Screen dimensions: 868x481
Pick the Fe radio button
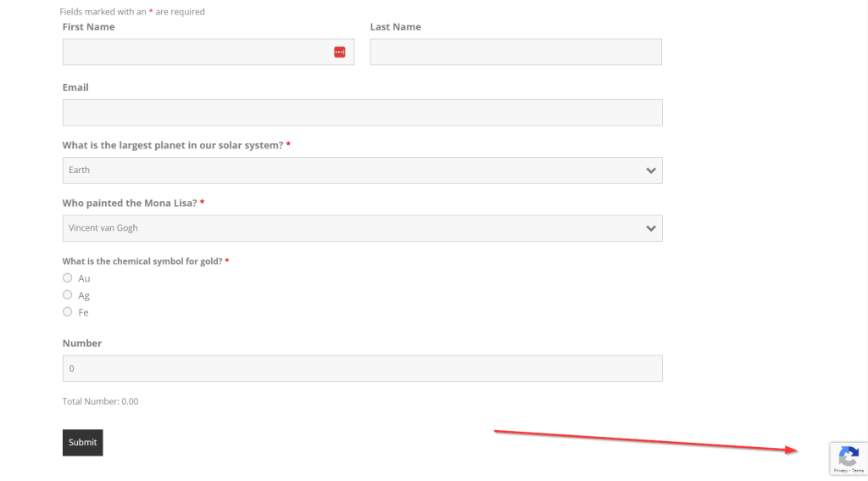coord(68,311)
